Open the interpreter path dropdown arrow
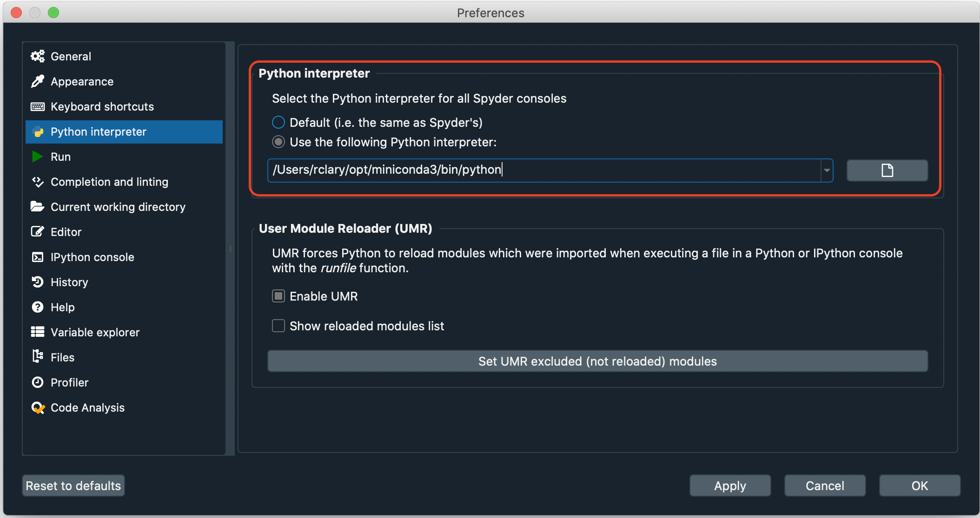The width and height of the screenshot is (980, 518). 827,170
